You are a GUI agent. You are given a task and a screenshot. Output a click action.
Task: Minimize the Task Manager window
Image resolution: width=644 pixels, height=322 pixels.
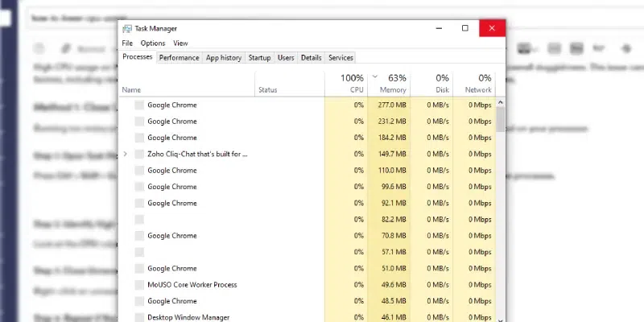439,28
